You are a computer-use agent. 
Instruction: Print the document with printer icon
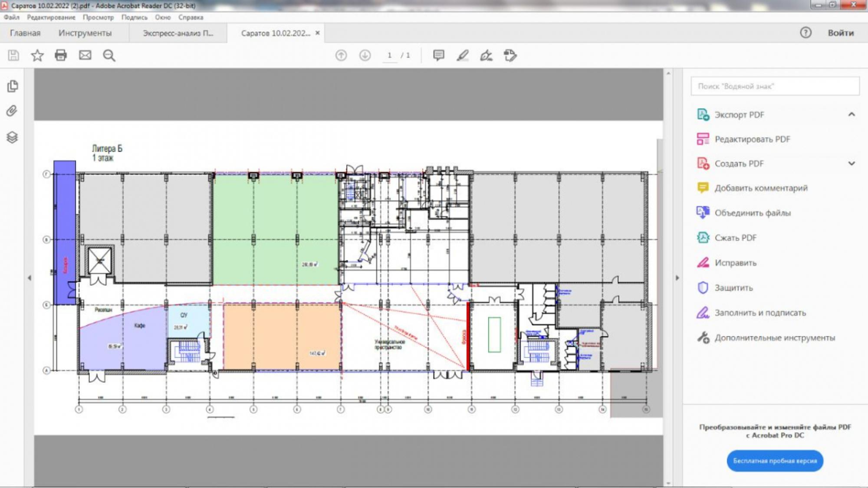pos(61,56)
